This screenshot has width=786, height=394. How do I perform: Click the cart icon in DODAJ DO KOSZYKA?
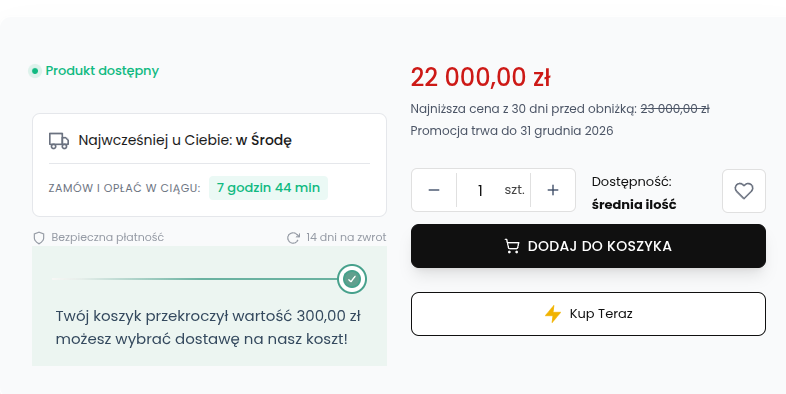(512, 246)
